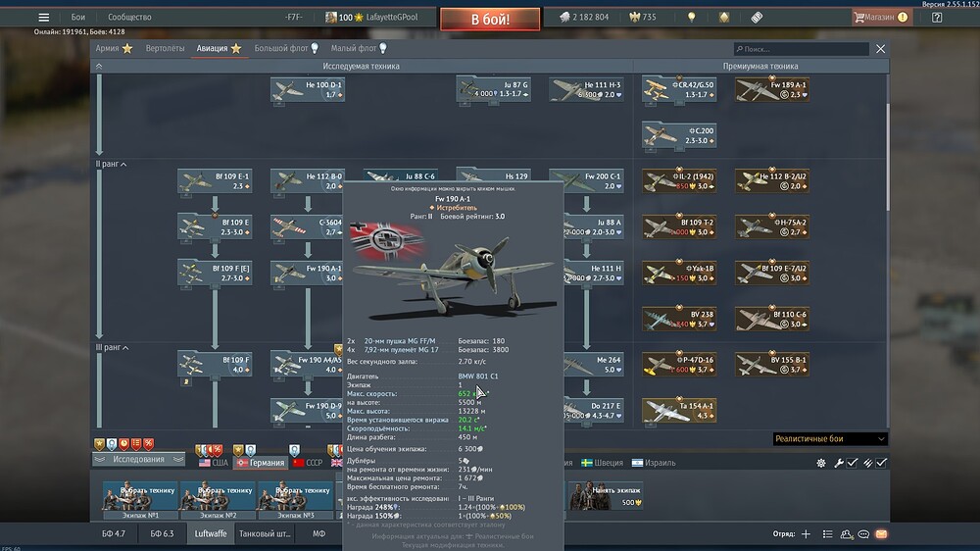Select the Yak-1B premium aircraft
This screenshot has height=551, width=980.
point(679,274)
